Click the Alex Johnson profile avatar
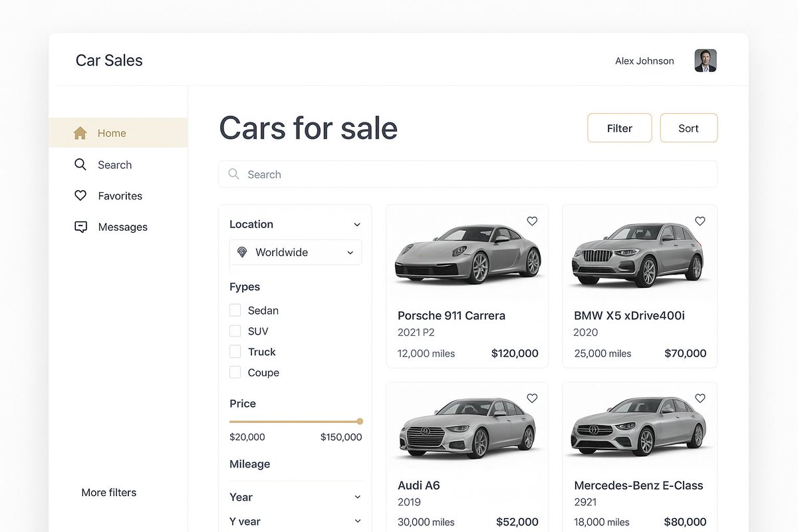The image size is (798, 532). click(706, 61)
